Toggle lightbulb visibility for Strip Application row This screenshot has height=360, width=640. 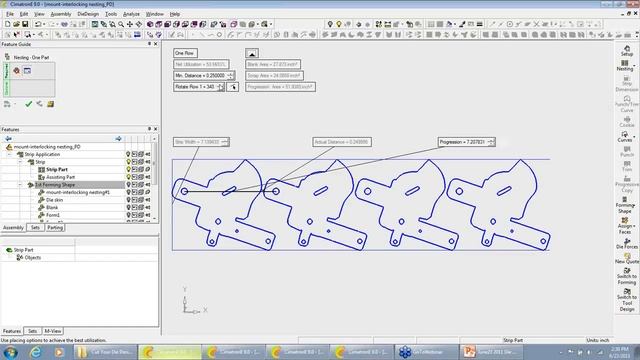click(x=128, y=154)
